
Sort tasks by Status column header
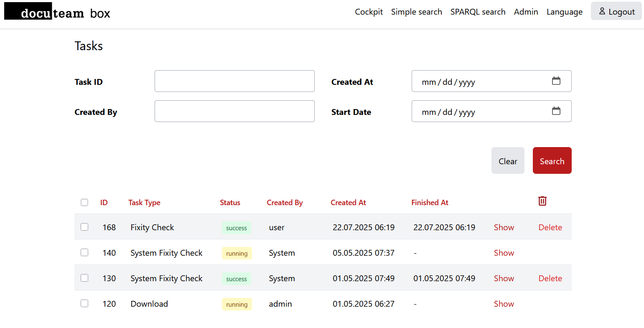coord(230,203)
